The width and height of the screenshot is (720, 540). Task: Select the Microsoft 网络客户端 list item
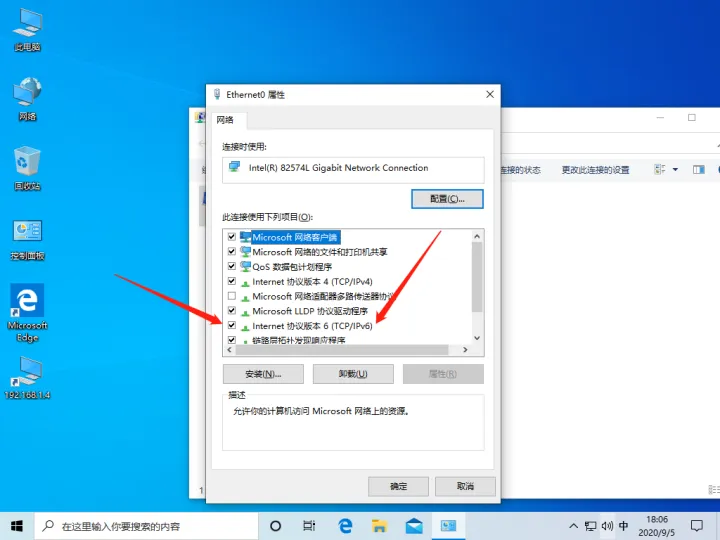pyautogui.click(x=295, y=237)
